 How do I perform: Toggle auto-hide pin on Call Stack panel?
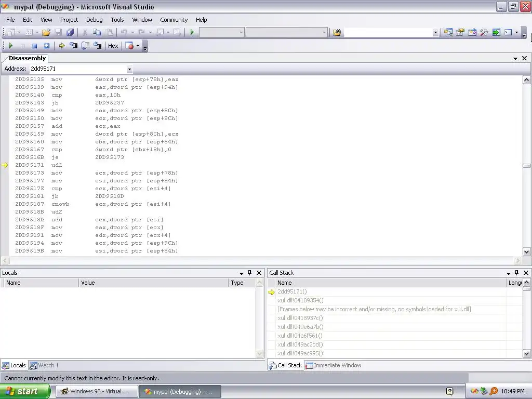[517, 273]
